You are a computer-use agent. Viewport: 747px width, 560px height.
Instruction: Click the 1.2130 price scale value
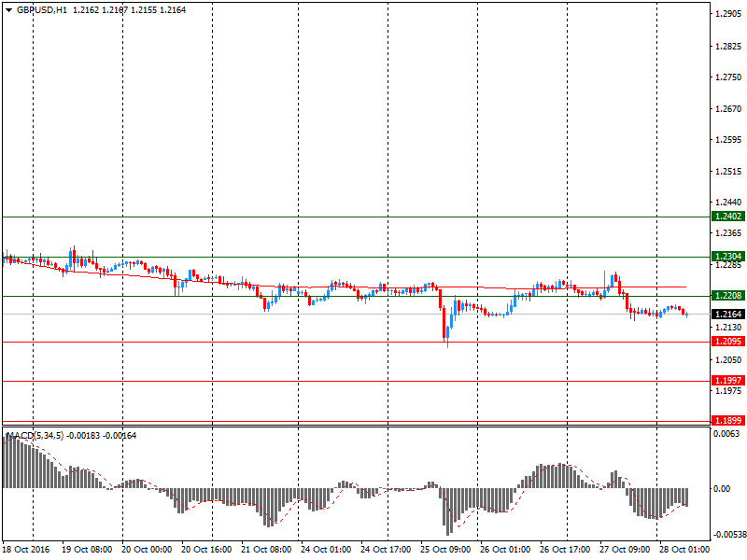click(728, 328)
